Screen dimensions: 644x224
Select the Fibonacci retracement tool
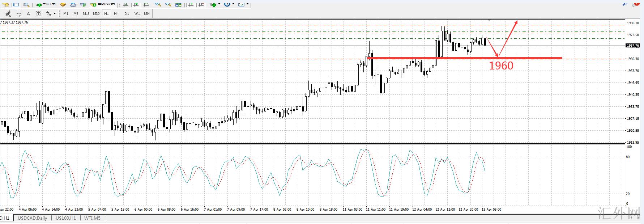point(18,13)
